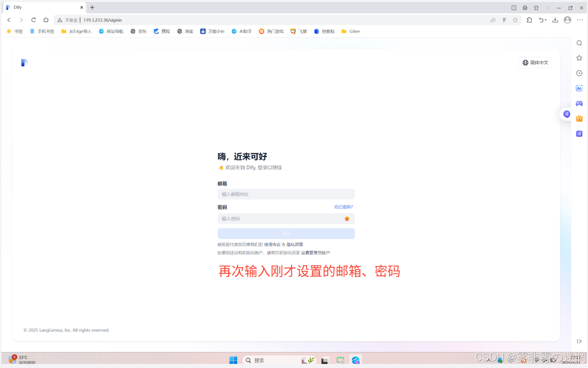
Task: Click the not-secure warning icon in address bar
Action: 60,20
